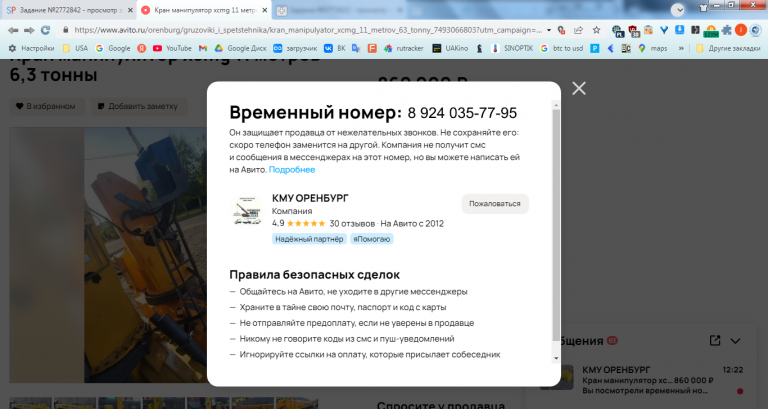Open the 'YouTube' bookmark
Screen dimensions: 768x409
(172, 48)
